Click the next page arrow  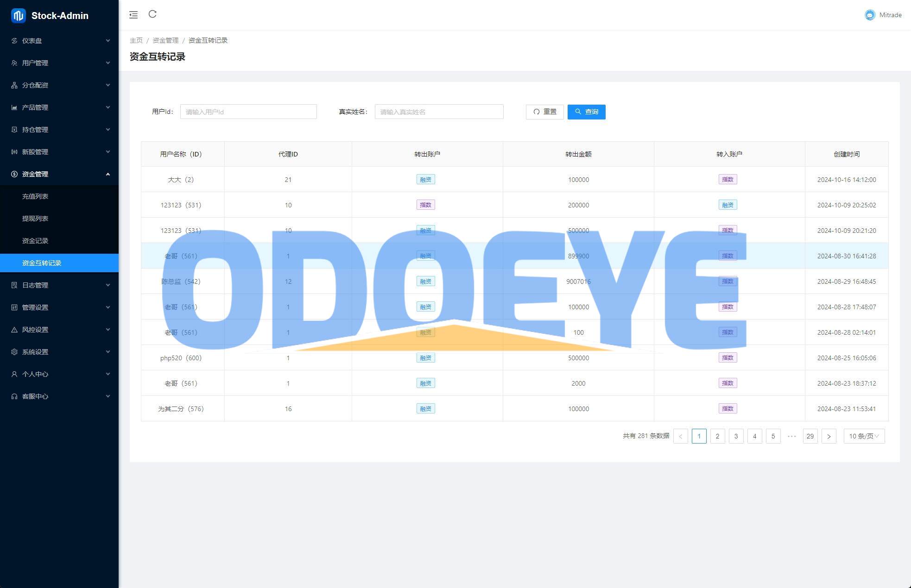coord(829,436)
